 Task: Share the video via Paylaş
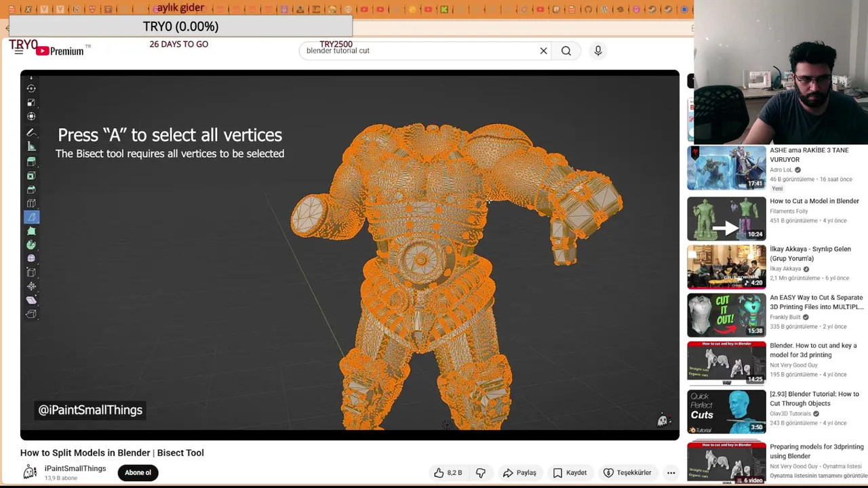[x=519, y=473]
